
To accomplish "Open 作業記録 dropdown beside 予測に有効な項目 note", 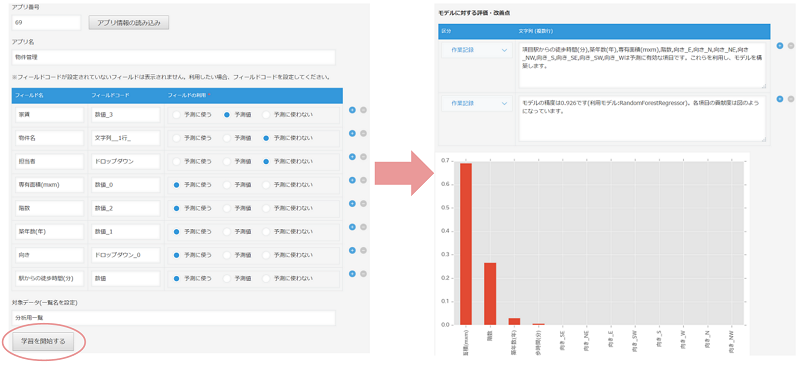I will tap(477, 50).
